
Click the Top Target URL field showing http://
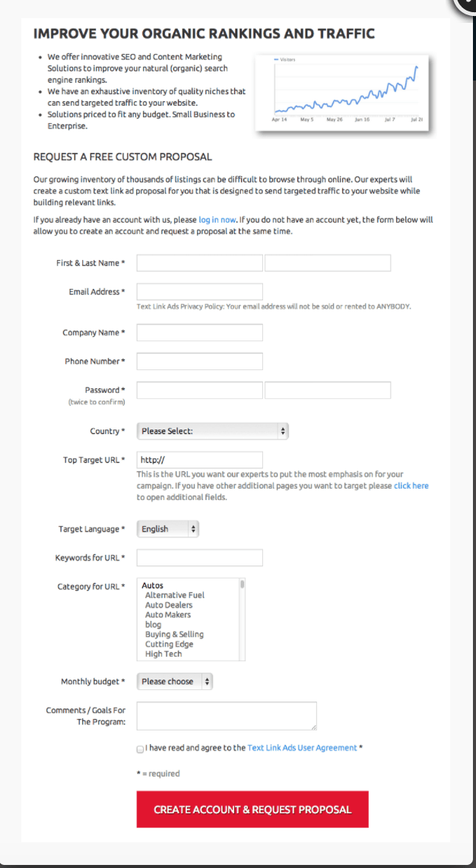point(198,460)
